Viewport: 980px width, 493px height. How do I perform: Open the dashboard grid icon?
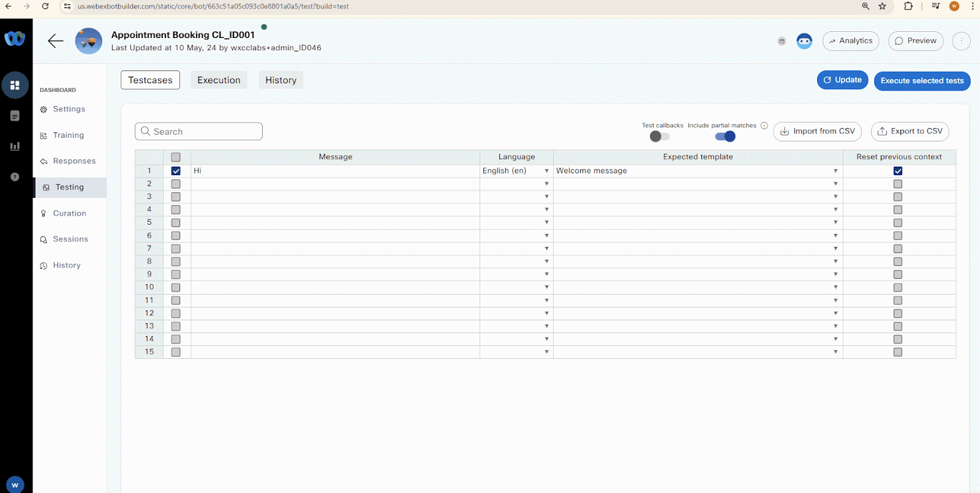[x=15, y=85]
